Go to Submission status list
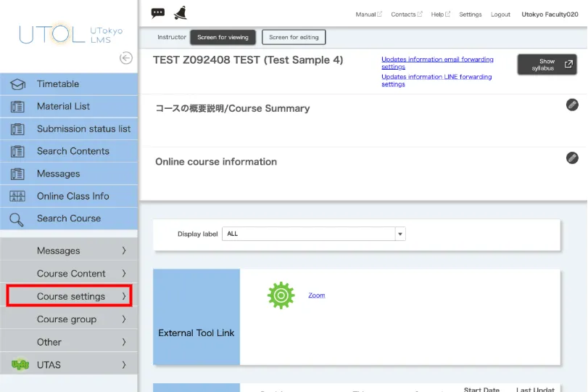 click(69, 129)
